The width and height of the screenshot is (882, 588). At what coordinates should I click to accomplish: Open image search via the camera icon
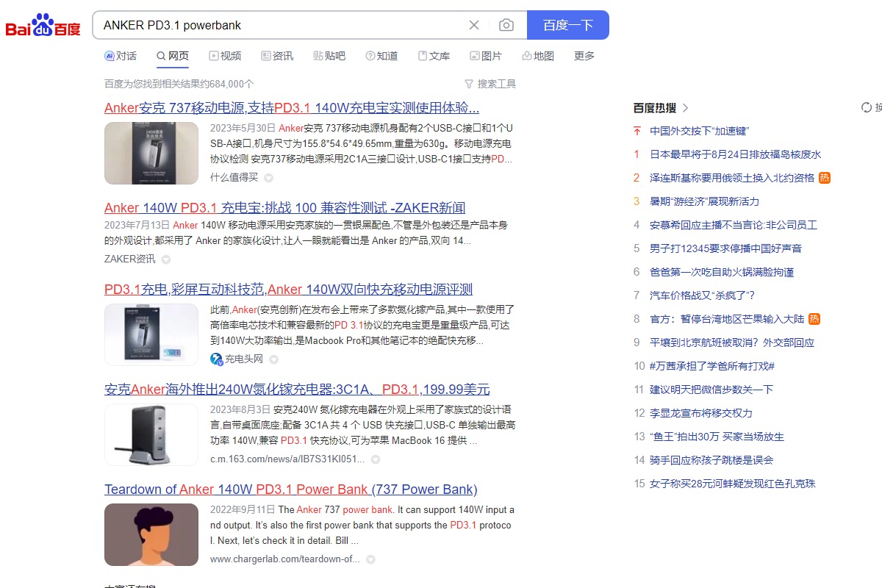506,25
